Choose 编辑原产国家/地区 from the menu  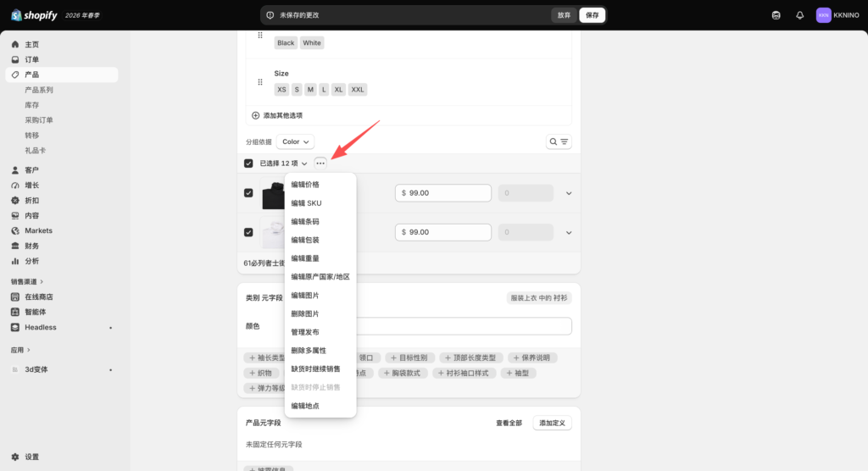coord(320,277)
